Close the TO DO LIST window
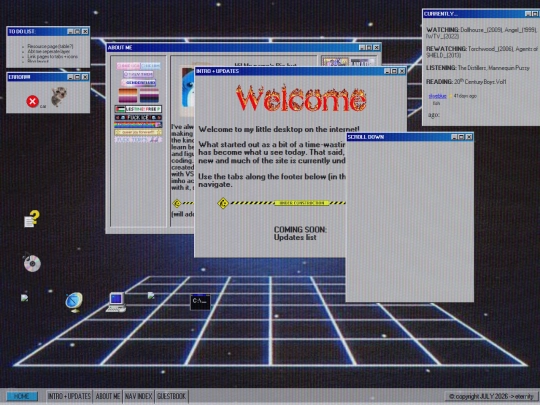The width and height of the screenshot is (540, 405). [85, 32]
